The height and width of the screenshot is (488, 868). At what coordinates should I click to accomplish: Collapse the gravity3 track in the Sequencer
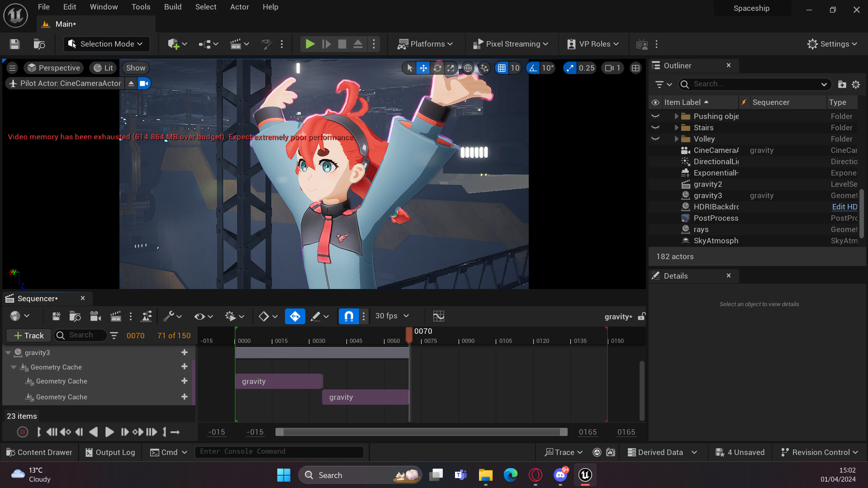point(8,352)
